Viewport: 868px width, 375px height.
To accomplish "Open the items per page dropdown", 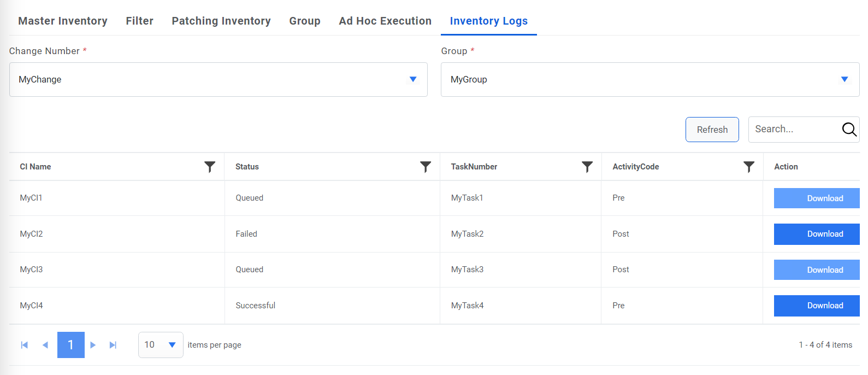I will click(172, 345).
